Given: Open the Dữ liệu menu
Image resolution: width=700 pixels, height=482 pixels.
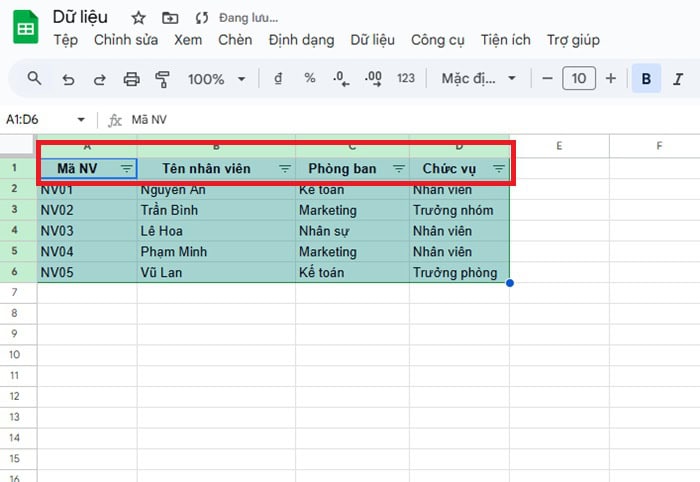Looking at the screenshot, I should point(372,40).
